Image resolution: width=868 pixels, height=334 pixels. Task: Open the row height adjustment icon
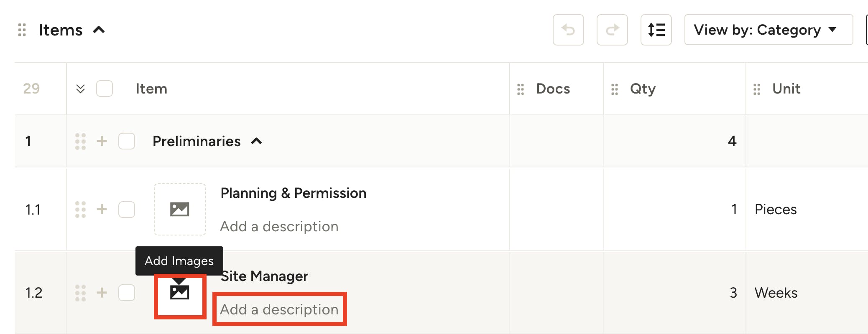click(x=656, y=30)
